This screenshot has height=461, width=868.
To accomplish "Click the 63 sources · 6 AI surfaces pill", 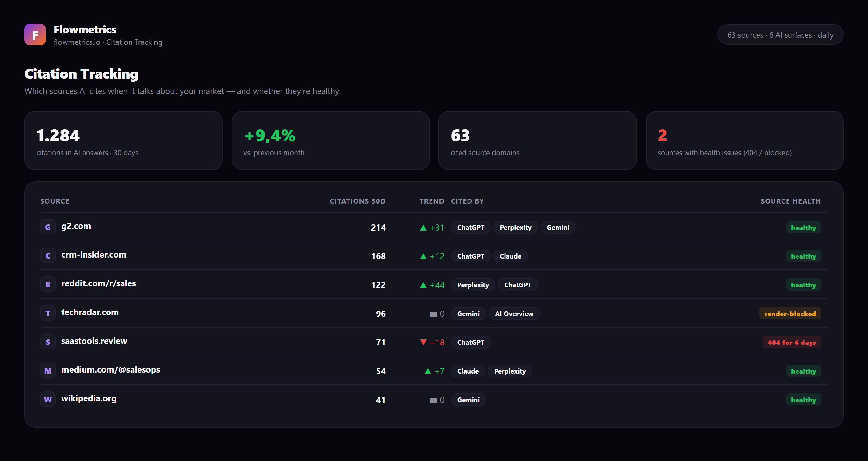I will (x=780, y=35).
